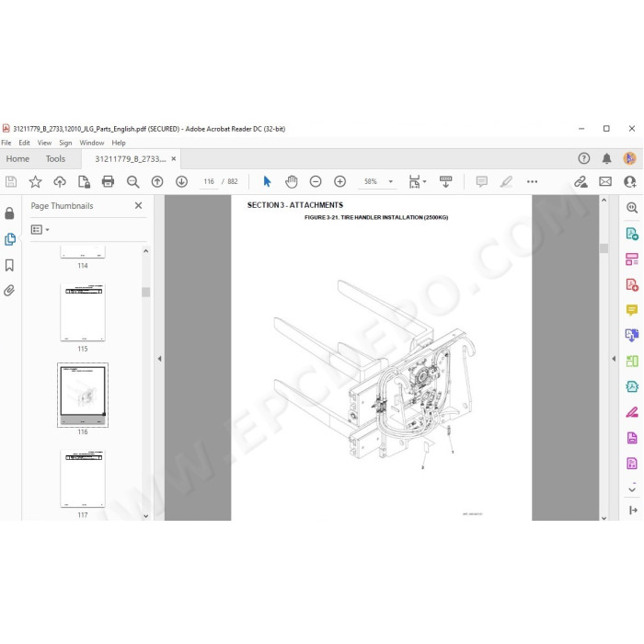
Task: Open the Export PDF tool in right pane
Action: 632,234
